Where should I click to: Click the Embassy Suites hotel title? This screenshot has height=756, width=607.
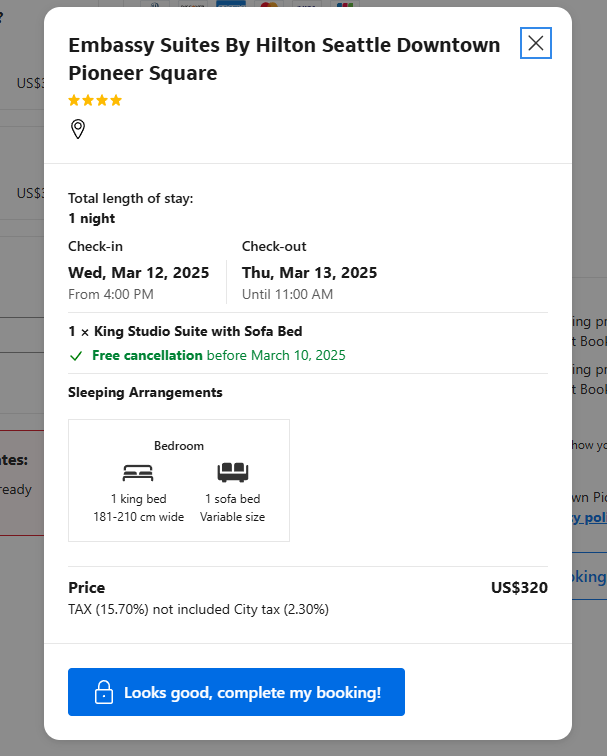(284, 59)
